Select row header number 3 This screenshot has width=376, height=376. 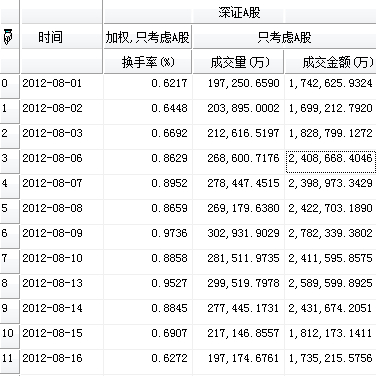tap(9, 161)
